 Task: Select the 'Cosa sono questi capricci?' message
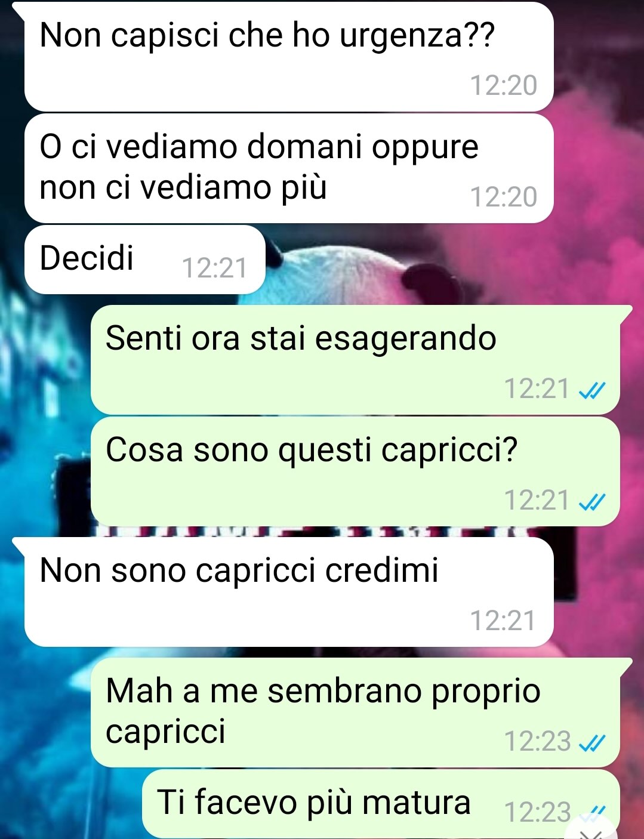pyautogui.click(x=355, y=471)
